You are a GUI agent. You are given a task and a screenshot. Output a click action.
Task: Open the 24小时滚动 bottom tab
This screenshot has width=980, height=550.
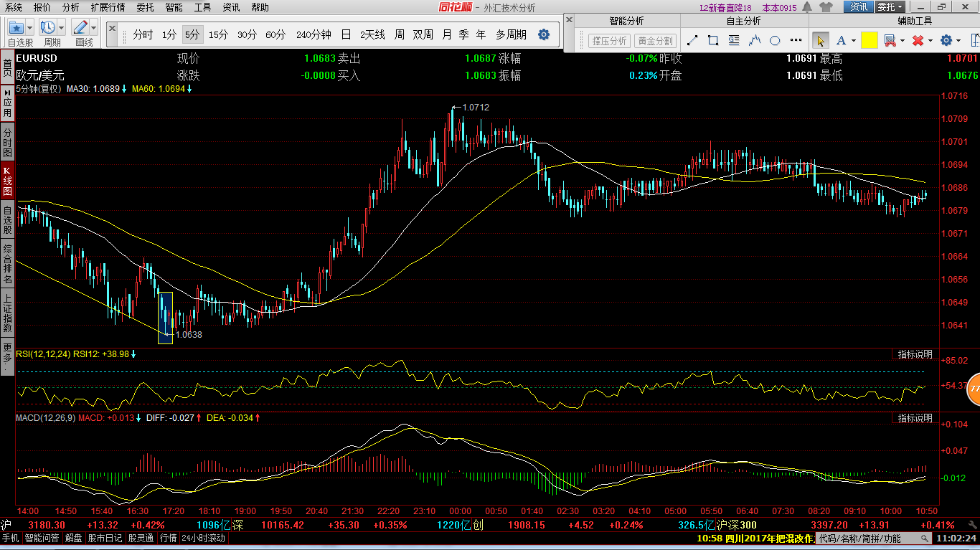pos(203,538)
